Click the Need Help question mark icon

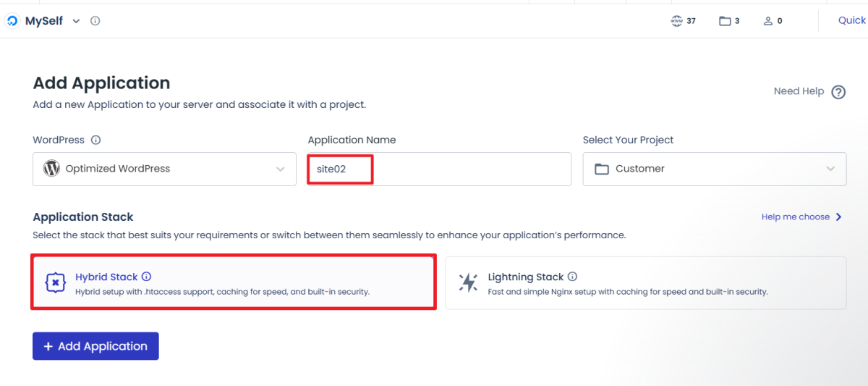838,92
